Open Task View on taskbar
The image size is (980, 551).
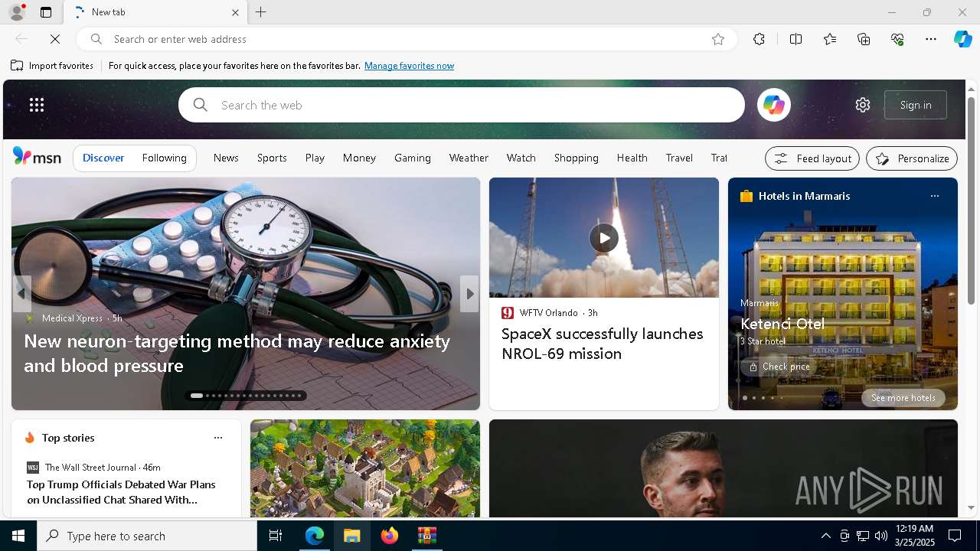tap(276, 536)
